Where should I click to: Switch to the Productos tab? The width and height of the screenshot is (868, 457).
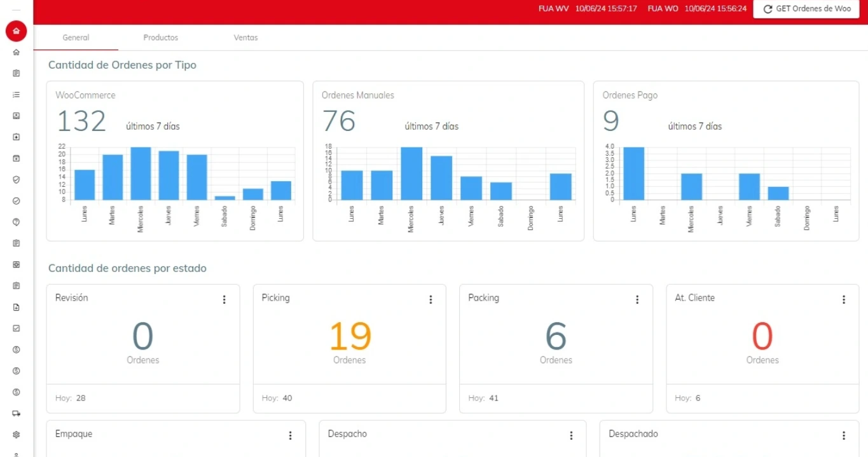[160, 38]
